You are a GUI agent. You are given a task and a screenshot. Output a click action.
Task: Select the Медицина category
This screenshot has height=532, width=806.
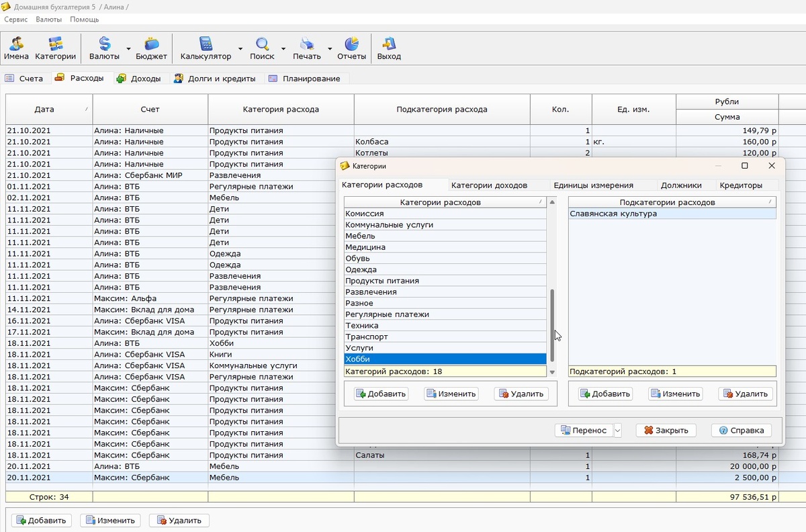point(445,247)
